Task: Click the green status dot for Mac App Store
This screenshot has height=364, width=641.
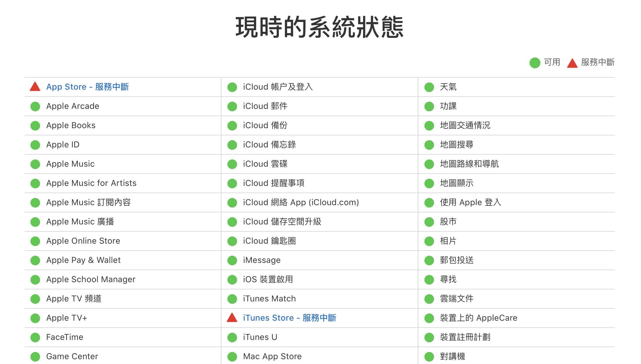Action: click(x=232, y=357)
